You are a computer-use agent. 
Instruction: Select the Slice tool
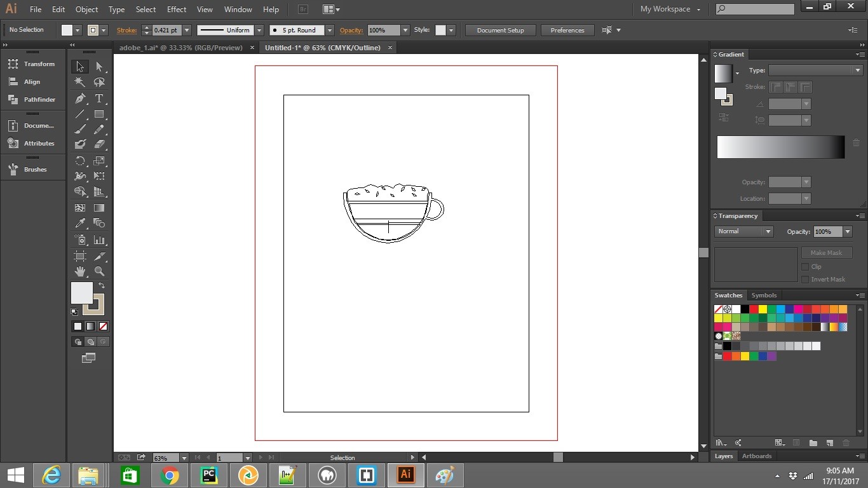(99, 256)
